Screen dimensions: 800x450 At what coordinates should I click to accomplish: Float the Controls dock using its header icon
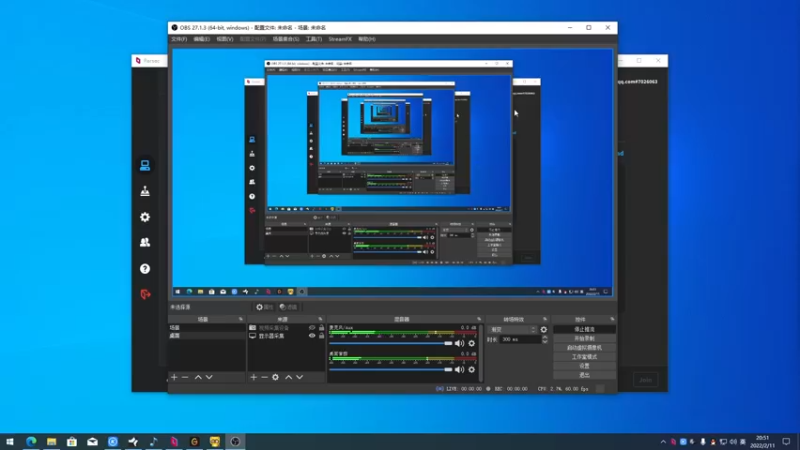[x=612, y=319]
